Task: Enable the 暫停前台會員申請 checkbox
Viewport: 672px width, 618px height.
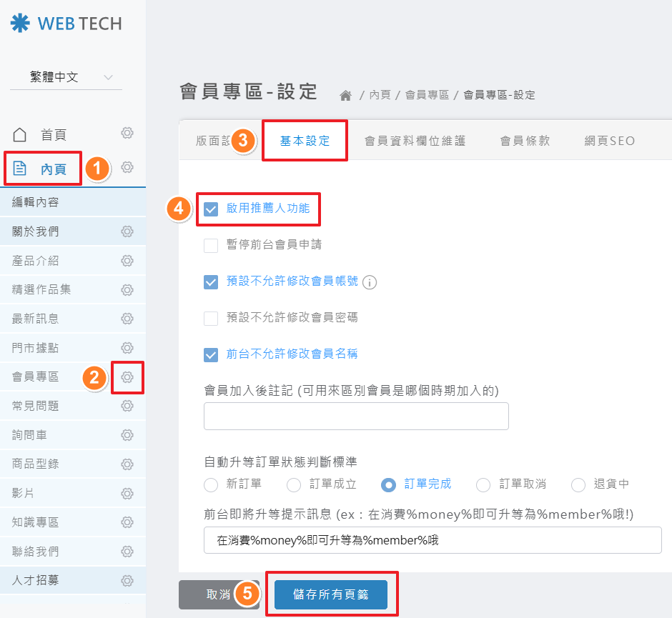Action: point(211,246)
